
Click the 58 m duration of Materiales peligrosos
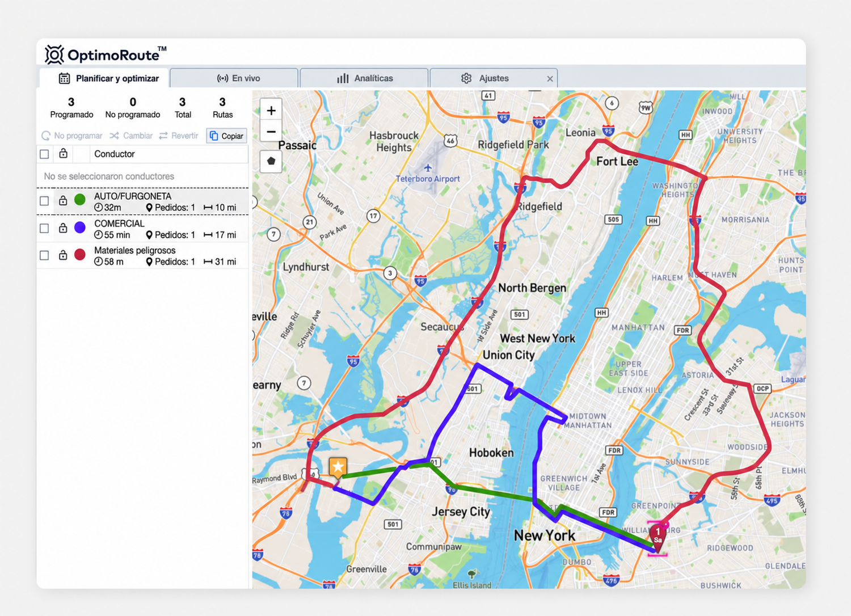[x=109, y=261]
